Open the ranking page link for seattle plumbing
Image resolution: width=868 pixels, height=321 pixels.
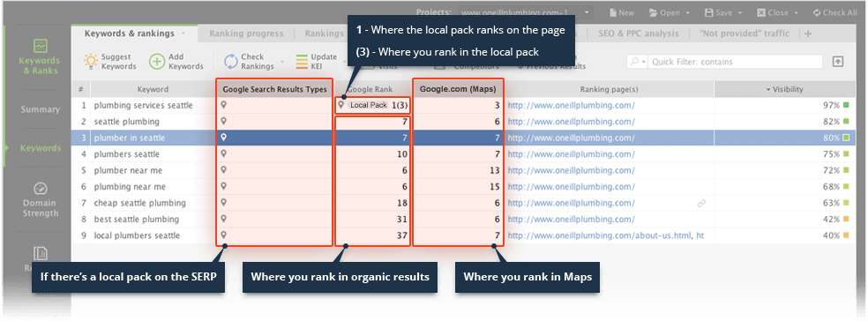pyautogui.click(x=572, y=121)
